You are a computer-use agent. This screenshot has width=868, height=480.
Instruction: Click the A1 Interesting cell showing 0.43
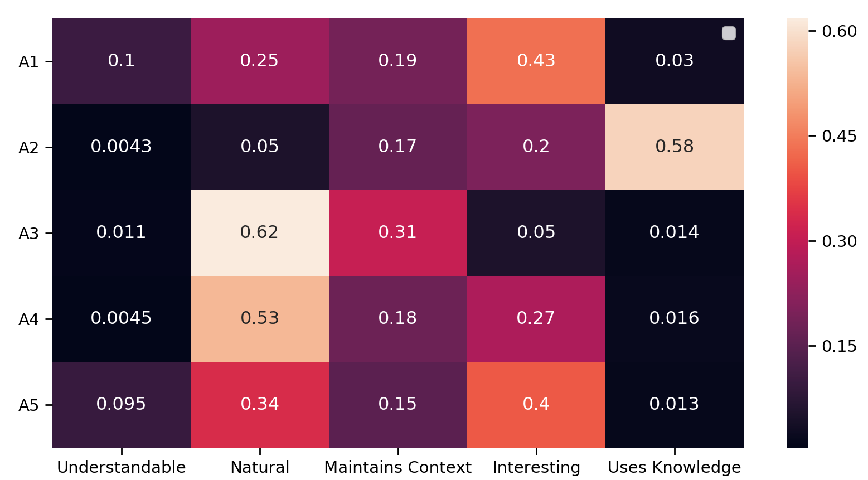coord(536,61)
